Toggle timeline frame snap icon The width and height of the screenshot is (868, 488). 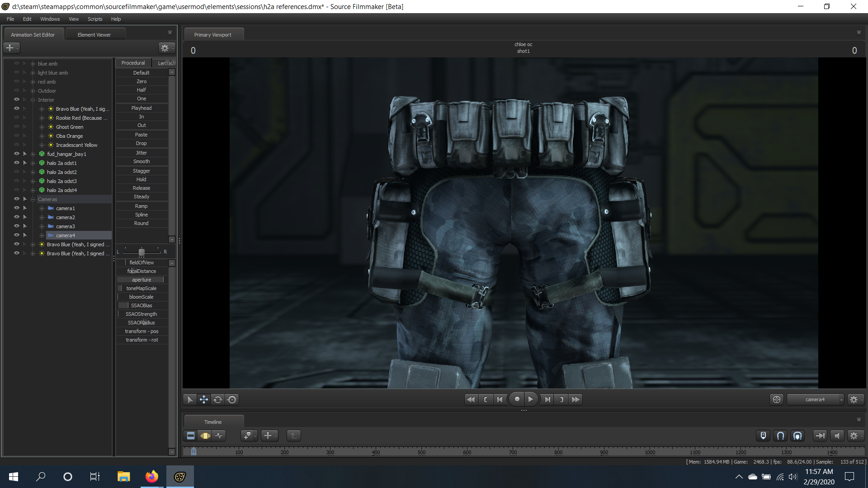click(797, 436)
